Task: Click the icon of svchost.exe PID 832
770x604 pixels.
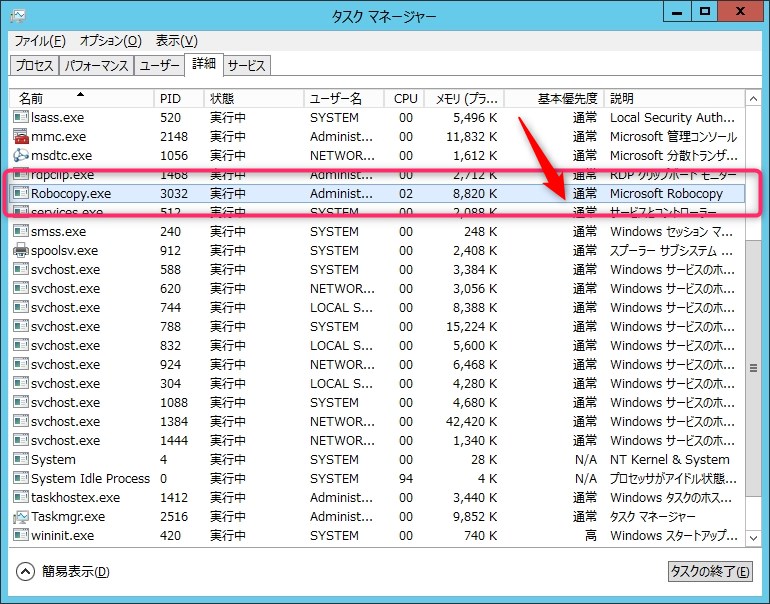Action: [x=21, y=345]
